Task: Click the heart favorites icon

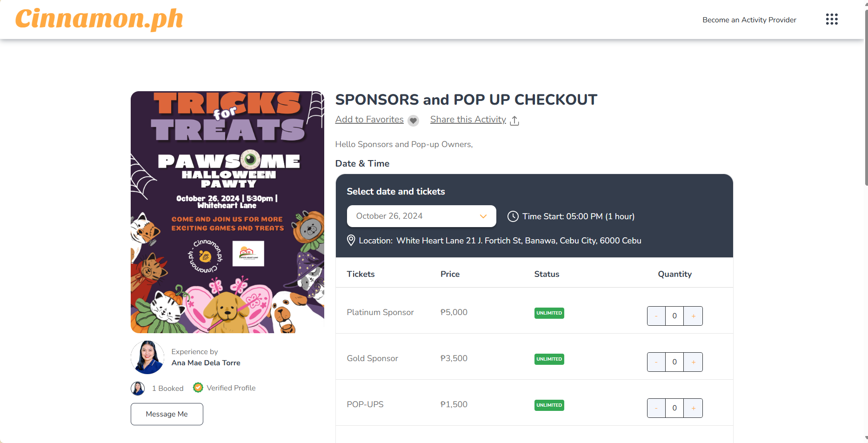Action: pos(413,121)
